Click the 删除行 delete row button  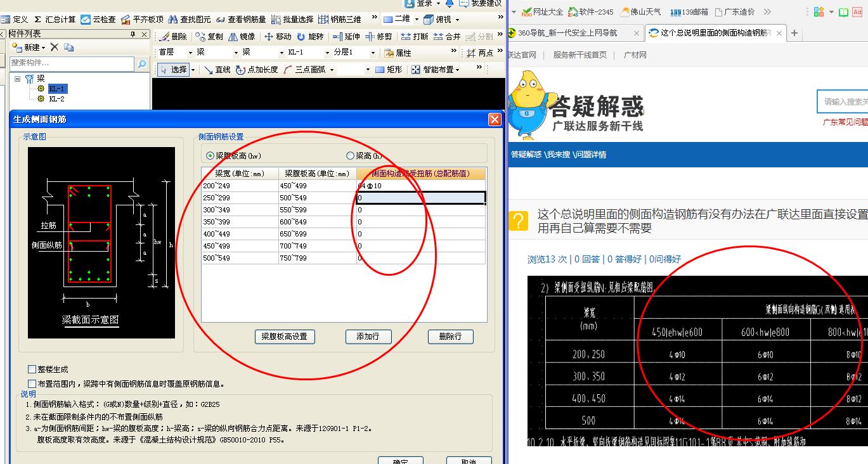click(450, 337)
